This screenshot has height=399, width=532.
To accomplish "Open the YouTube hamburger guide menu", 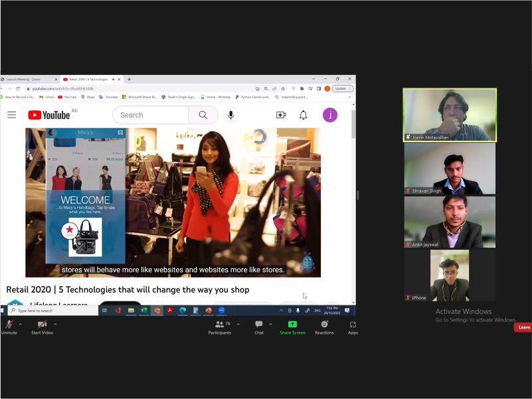I will click(x=11, y=115).
